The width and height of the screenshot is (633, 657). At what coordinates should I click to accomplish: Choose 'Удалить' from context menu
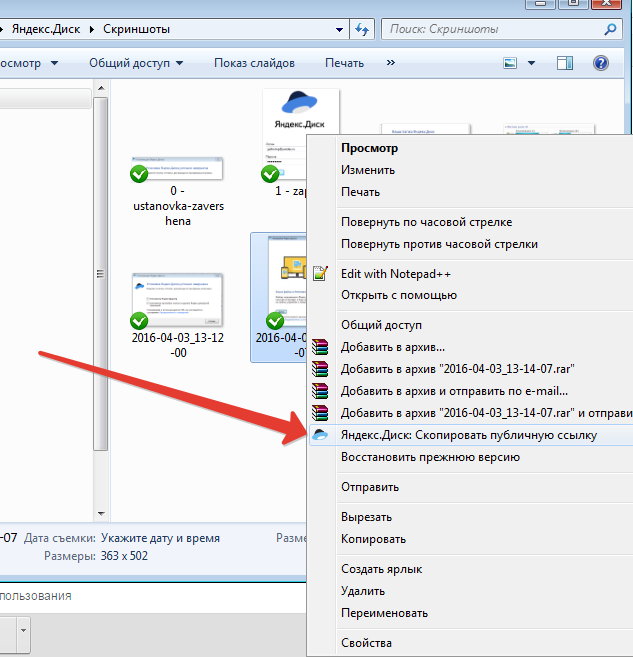pos(471,591)
